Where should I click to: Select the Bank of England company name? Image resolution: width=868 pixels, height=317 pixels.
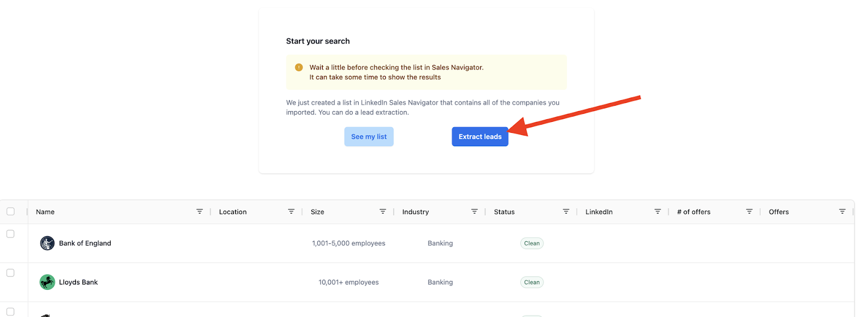[x=85, y=243]
